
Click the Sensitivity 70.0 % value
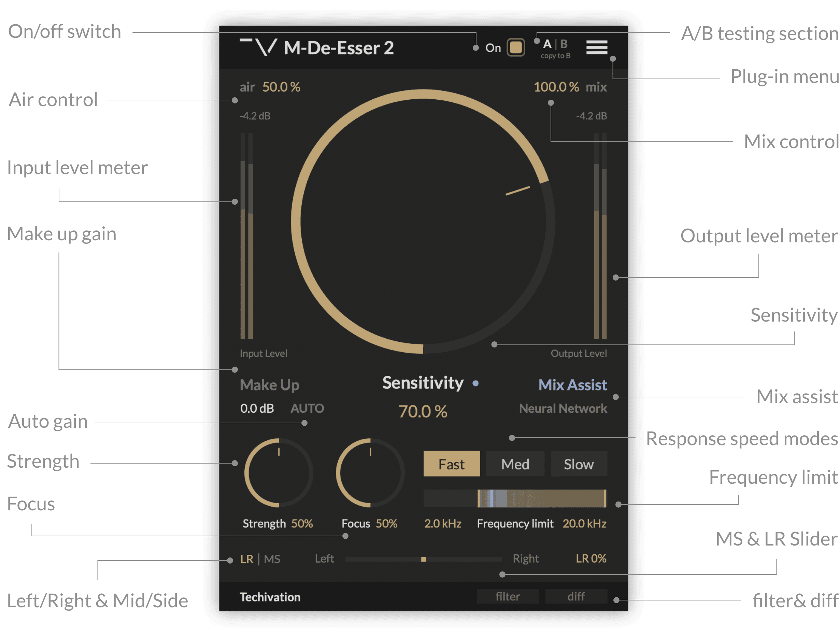[423, 411]
